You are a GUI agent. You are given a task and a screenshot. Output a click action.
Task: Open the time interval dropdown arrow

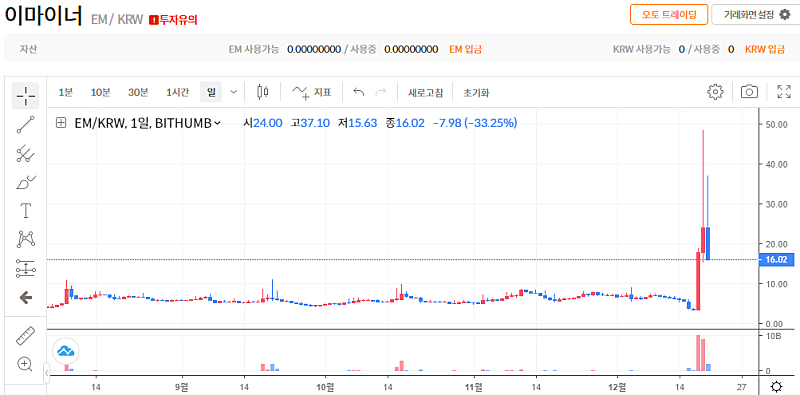[x=234, y=92]
